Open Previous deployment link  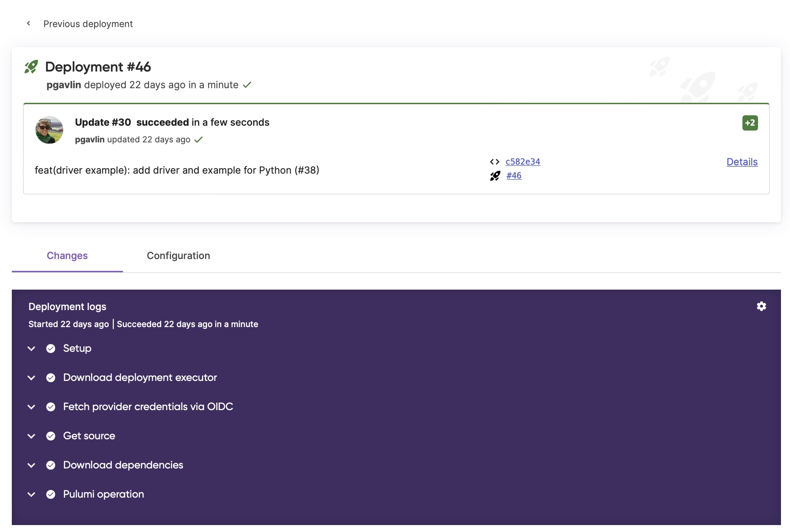[88, 24]
